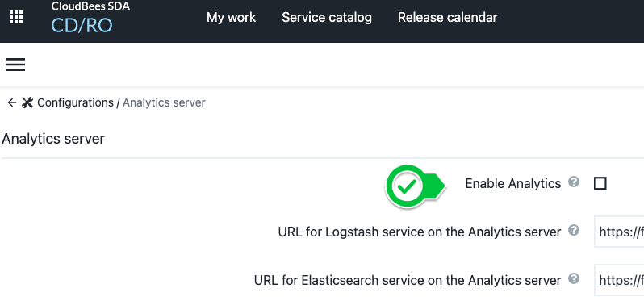Click the Enable Analytics label

[x=513, y=183]
